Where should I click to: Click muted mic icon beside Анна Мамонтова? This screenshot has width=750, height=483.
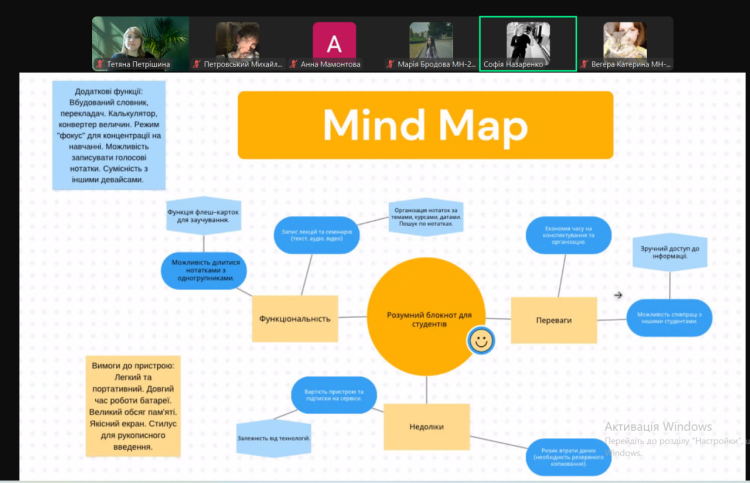click(294, 64)
